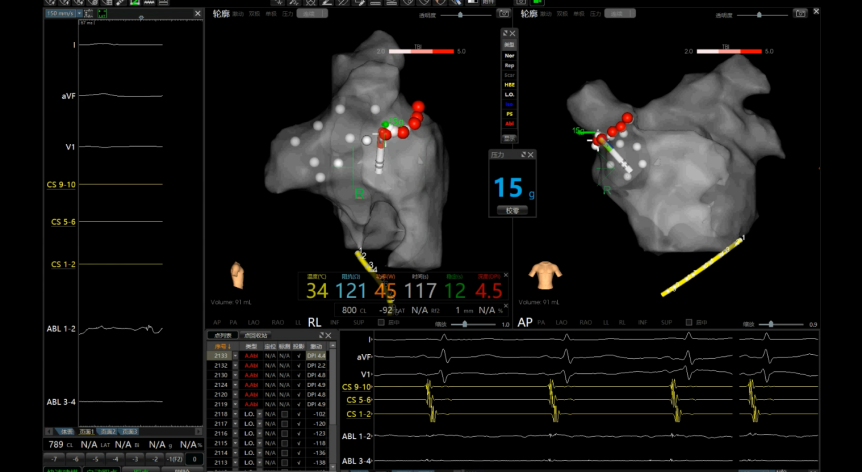The height and width of the screenshot is (472, 862).
Task: Check the box for point 2114
Action: (x=284, y=453)
